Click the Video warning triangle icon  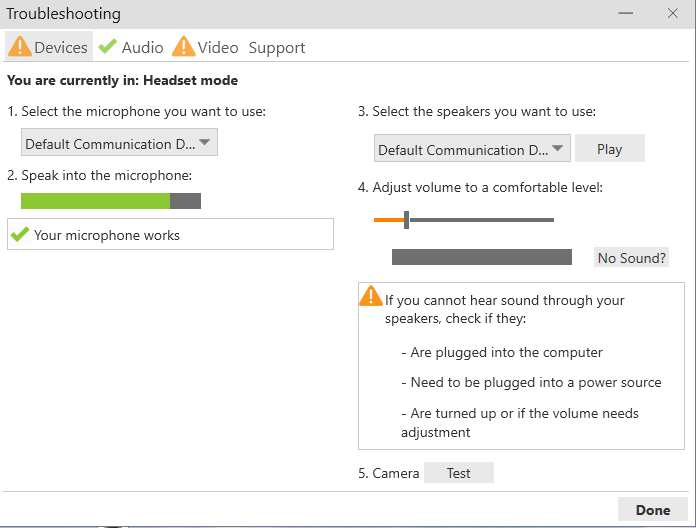point(183,47)
